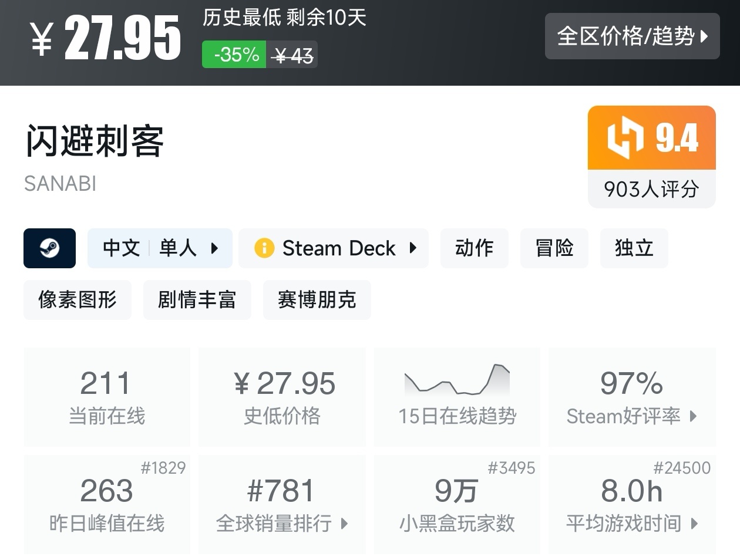Screen dimensions: 740x560
Task: Expand the 全区价格/趋势 price trends
Action: (x=632, y=36)
